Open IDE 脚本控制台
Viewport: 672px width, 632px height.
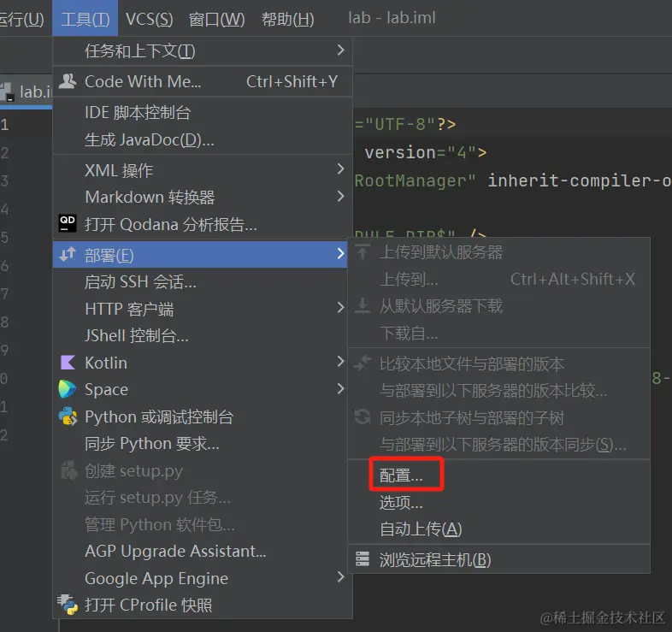203,112
